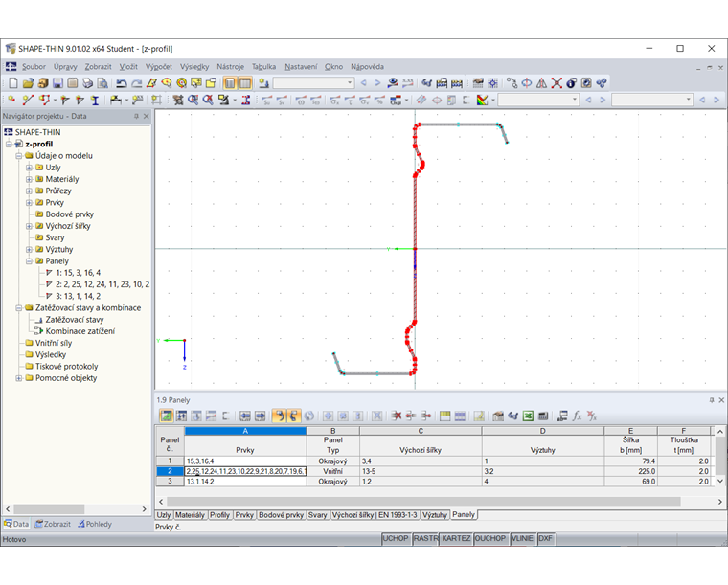
Task: Open the Soubor menu
Action: (x=34, y=67)
